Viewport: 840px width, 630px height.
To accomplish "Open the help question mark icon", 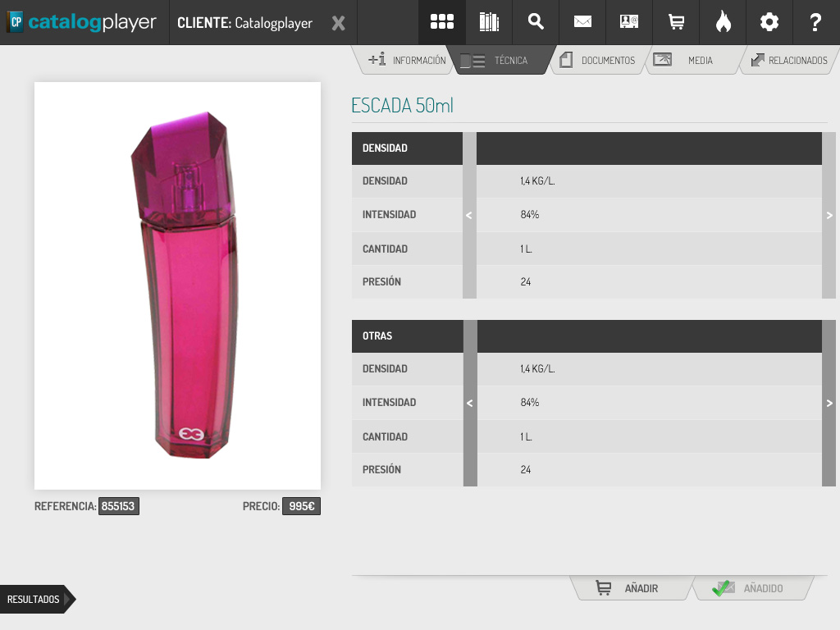I will click(x=815, y=22).
